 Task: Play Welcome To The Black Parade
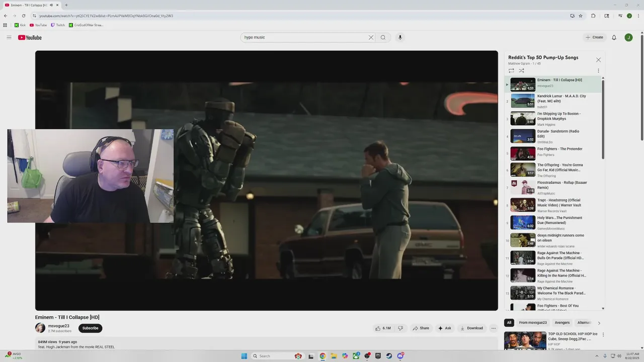coord(553,293)
